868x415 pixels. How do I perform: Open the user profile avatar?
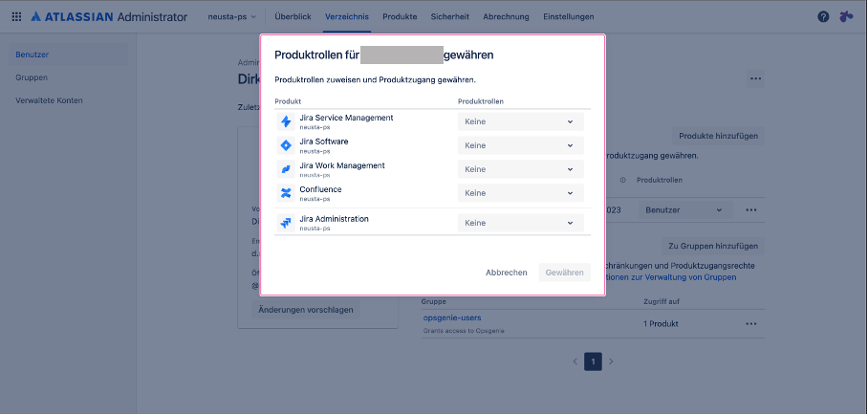click(846, 16)
